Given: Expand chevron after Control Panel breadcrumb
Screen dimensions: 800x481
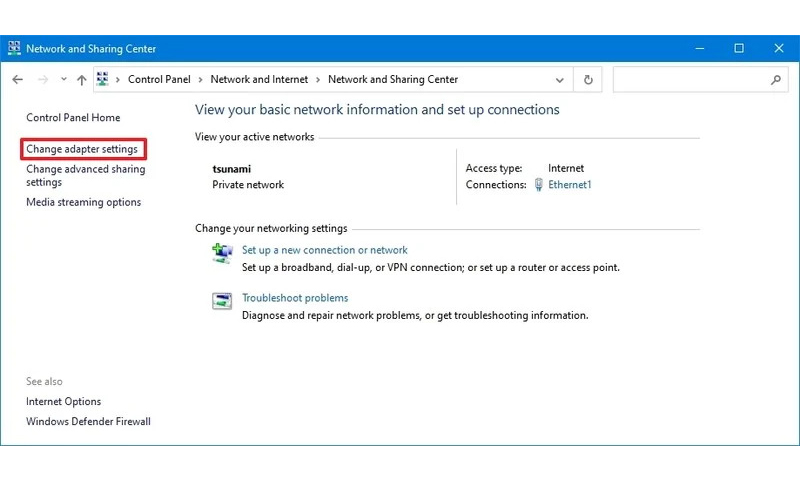Looking at the screenshot, I should [x=200, y=80].
